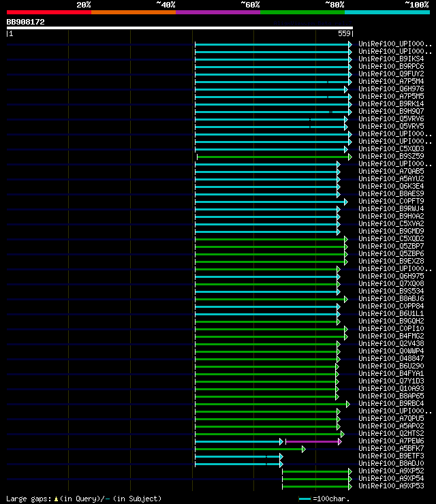Click the arrowhead ending the B8ABJ6 alignment
Screen dimensions: 436x504
[x=346, y=300]
